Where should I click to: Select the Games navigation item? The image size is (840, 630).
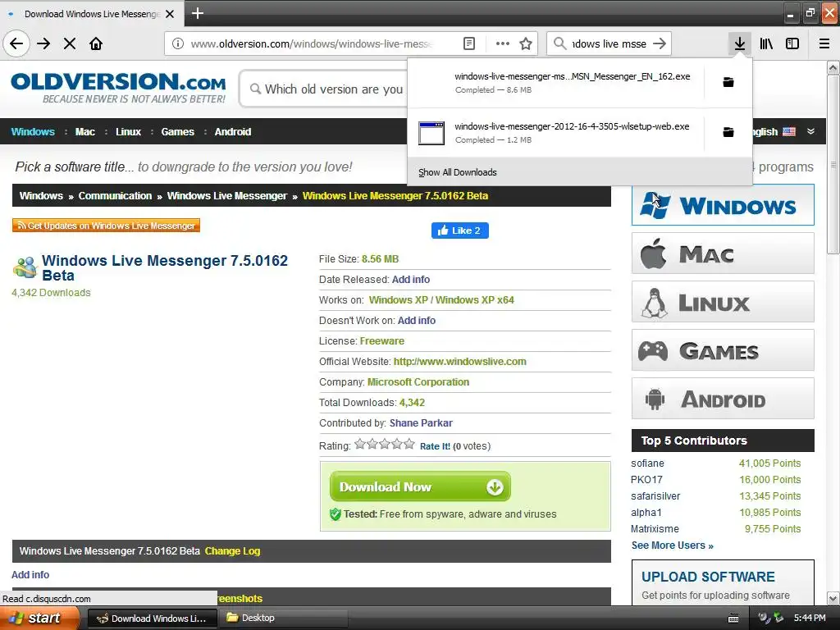(x=178, y=132)
